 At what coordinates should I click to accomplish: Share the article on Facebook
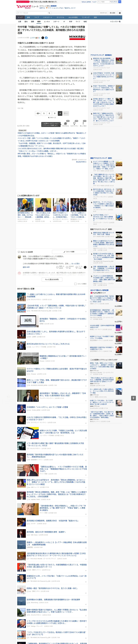coord(46,38)
